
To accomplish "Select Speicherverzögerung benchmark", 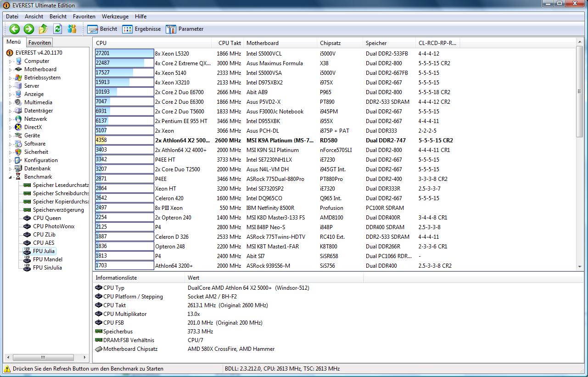I will 54,210.
